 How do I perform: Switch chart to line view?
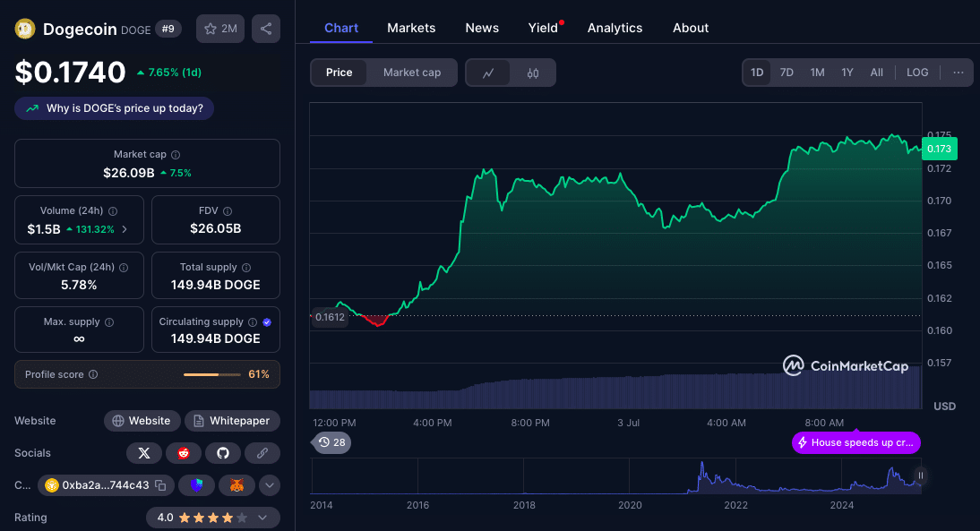(x=488, y=73)
